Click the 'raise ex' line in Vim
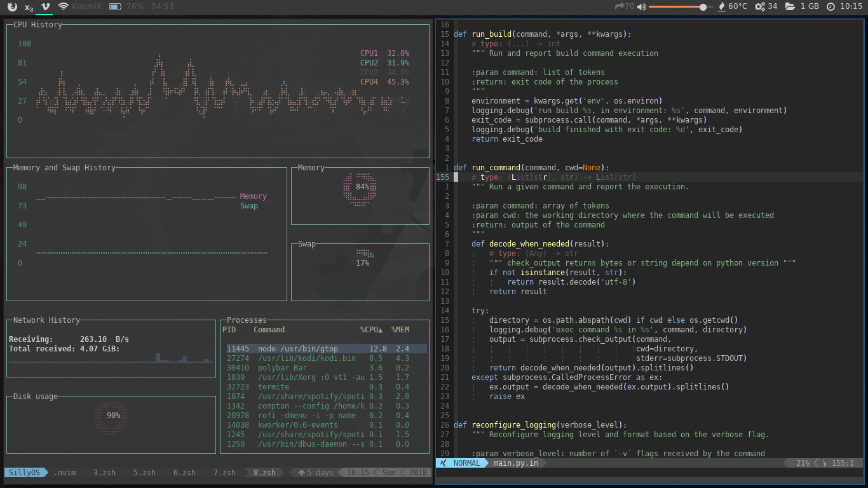This screenshot has height=488, width=868. coord(507,396)
